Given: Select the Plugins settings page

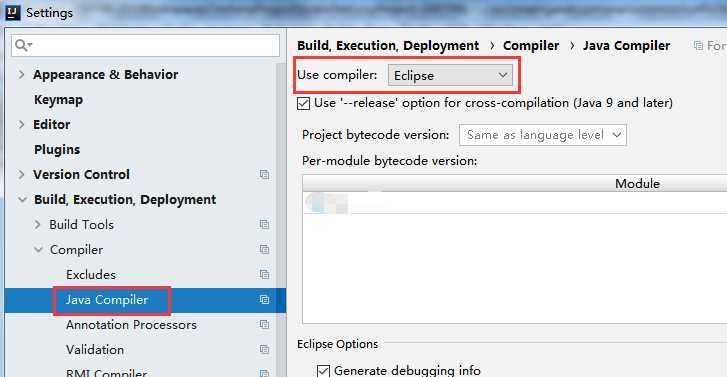Looking at the screenshot, I should (57, 150).
